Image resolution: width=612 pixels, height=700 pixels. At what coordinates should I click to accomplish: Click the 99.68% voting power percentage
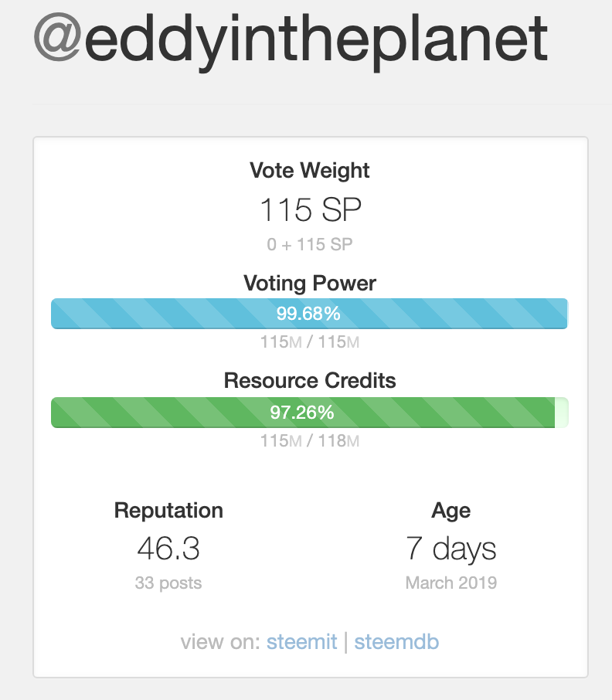coord(308,314)
